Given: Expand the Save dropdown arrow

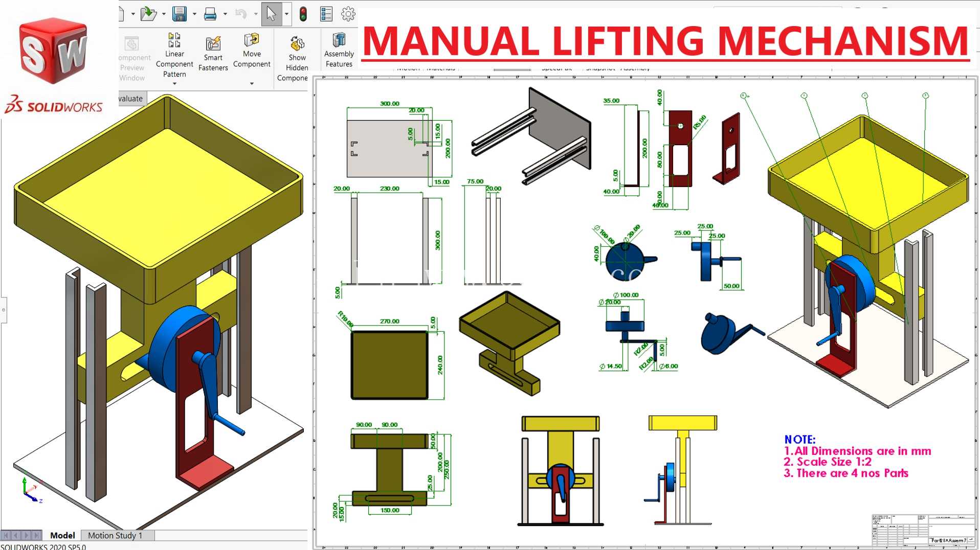Looking at the screenshot, I should [194, 14].
